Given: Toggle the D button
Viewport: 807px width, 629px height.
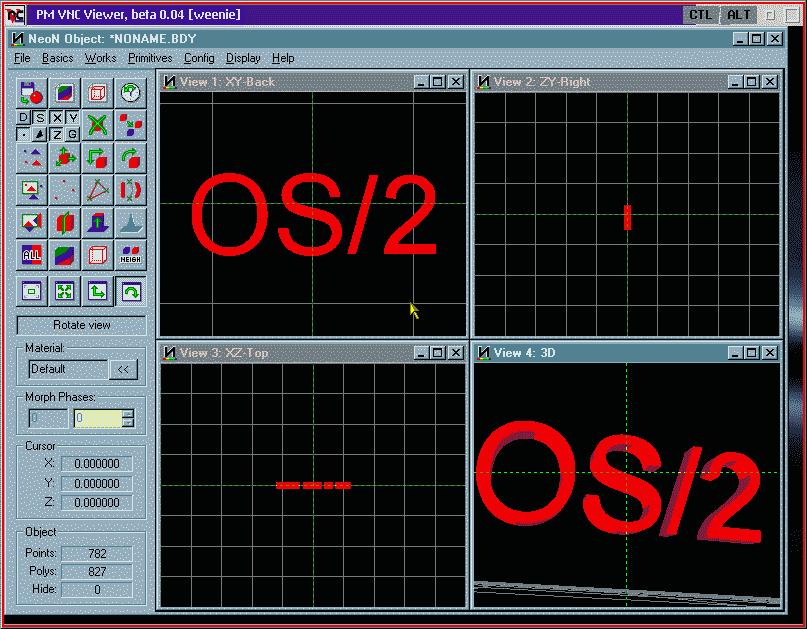Looking at the screenshot, I should click(x=24, y=118).
